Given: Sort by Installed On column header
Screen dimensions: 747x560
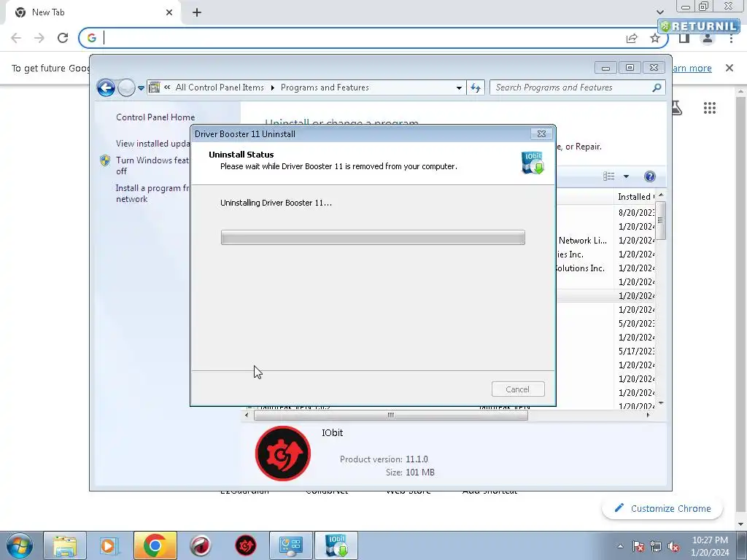Looking at the screenshot, I should coord(635,197).
